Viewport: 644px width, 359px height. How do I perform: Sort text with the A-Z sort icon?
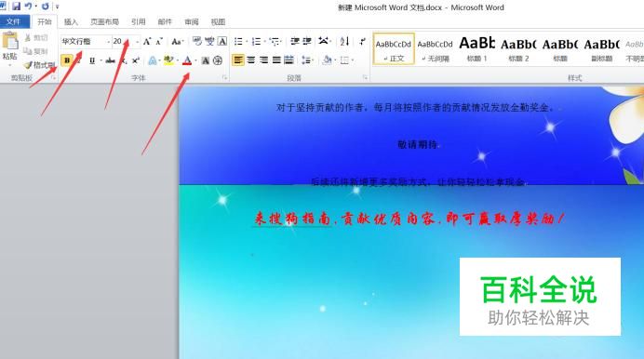coord(344,41)
